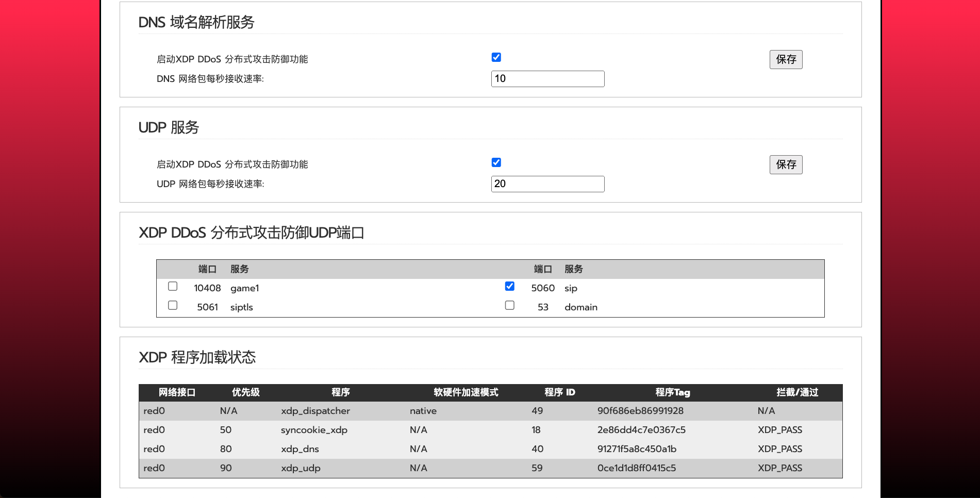The height and width of the screenshot is (498, 980).
Task: Click the 拦截/通过 column header
Action: [797, 392]
